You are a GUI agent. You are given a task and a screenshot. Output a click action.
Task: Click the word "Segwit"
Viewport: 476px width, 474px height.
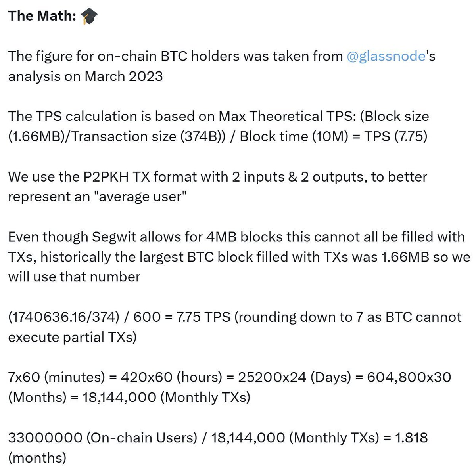pyautogui.click(x=113, y=237)
